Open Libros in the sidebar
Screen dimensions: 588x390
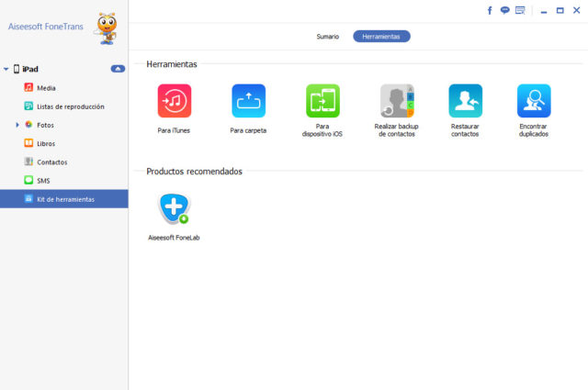pyautogui.click(x=64, y=143)
